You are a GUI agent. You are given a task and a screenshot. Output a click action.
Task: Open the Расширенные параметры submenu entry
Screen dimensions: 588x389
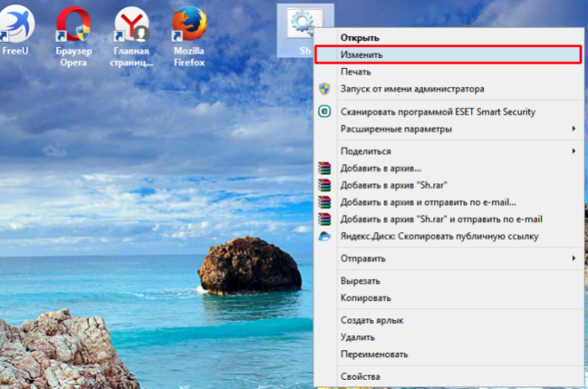pos(448,129)
